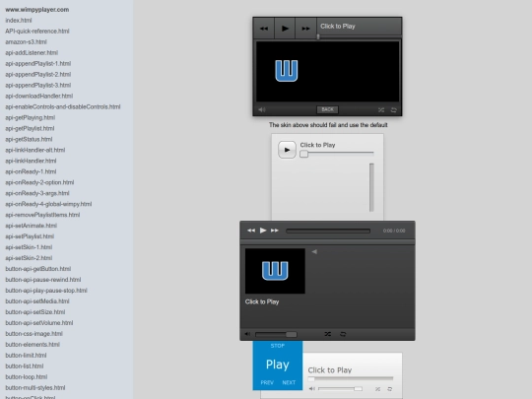The width and height of the screenshot is (532, 399).
Task: Open api-setSkin-1.html link
Action: pyautogui.click(x=29, y=247)
